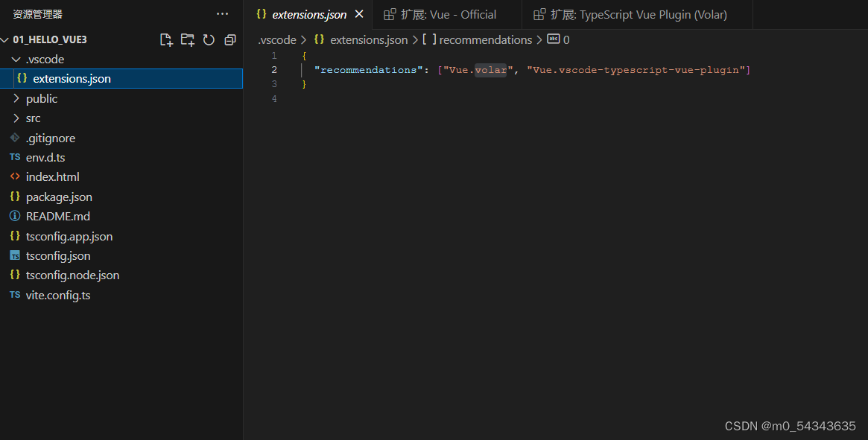
Task: Click the info icon next to README.md
Action: 14,216
